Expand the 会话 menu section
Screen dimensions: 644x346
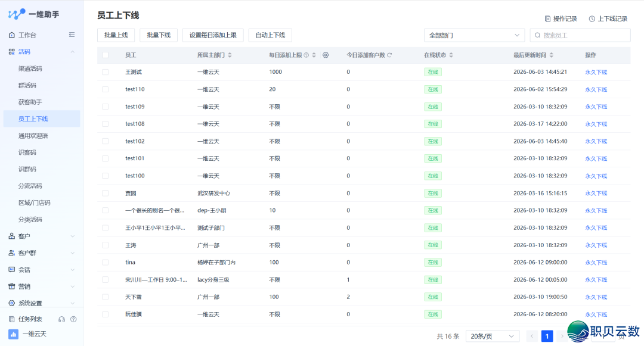click(x=73, y=270)
